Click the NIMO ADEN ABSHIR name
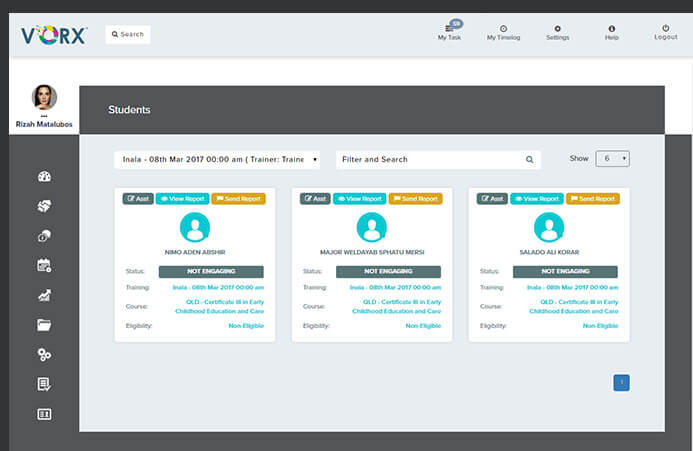 pyautogui.click(x=195, y=252)
